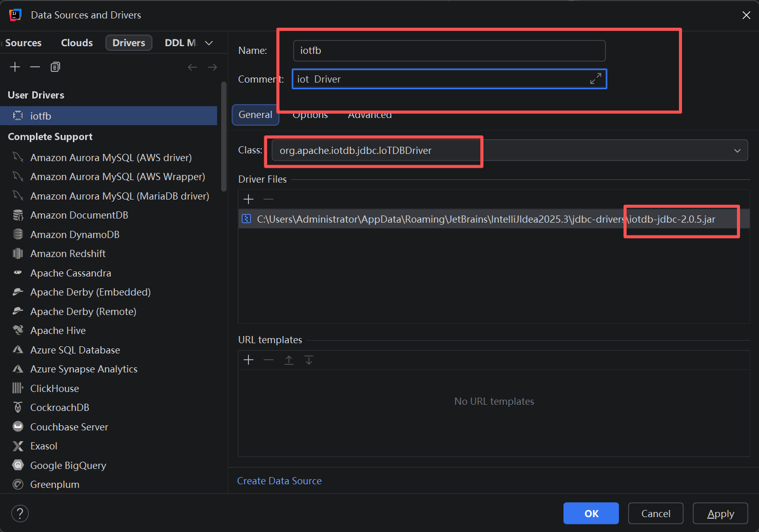Click the Amazon DocumentDB icon

tap(18, 215)
